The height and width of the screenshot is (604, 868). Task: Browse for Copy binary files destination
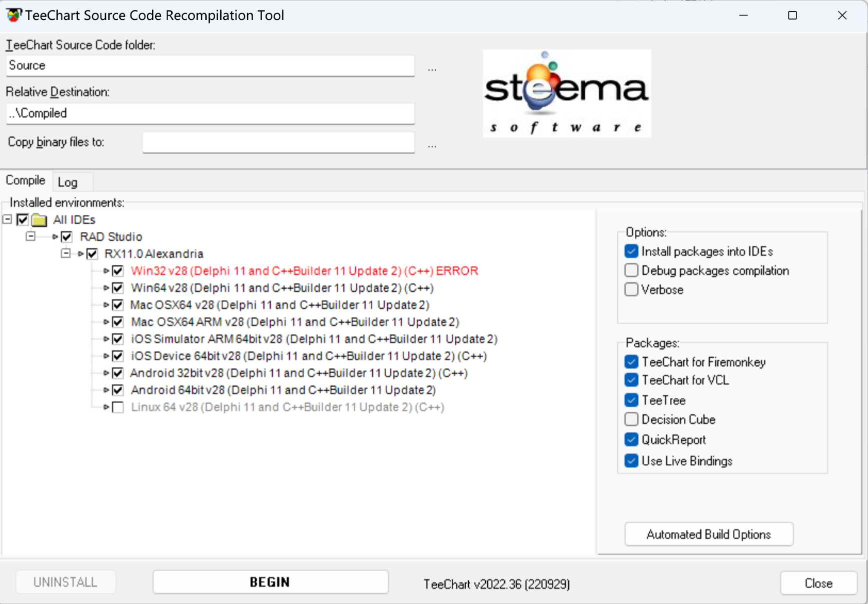(x=432, y=145)
